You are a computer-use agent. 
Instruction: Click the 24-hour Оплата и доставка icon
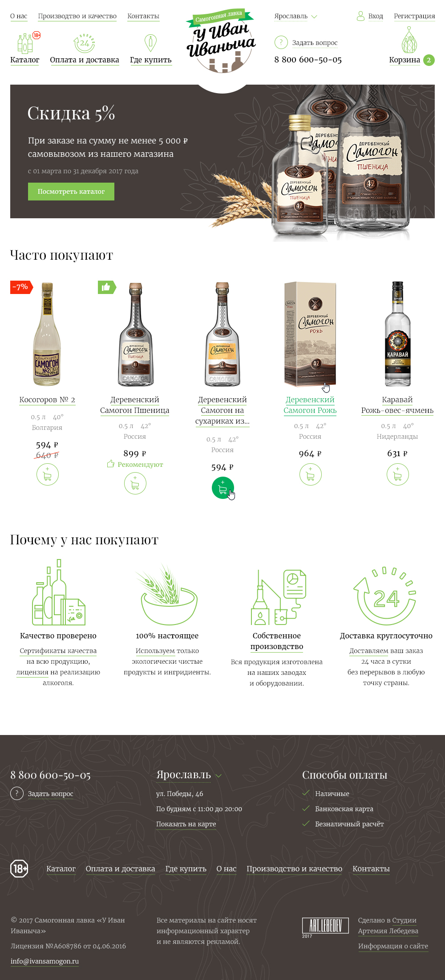click(x=84, y=43)
